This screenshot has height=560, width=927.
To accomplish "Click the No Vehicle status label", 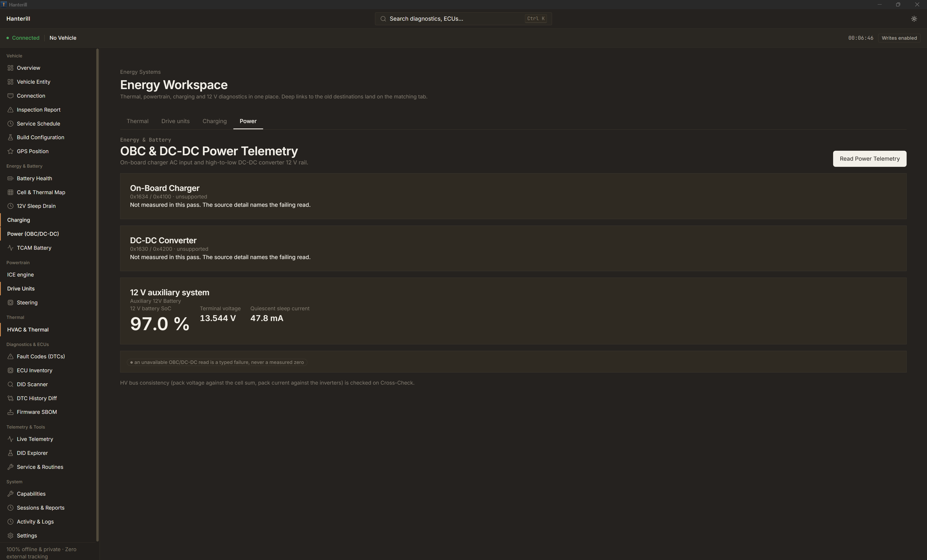I will point(63,38).
